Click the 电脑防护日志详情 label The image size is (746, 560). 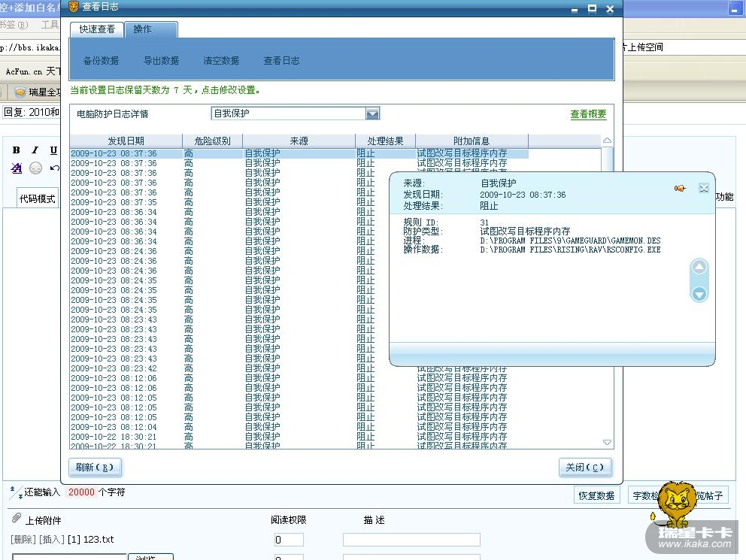click(x=112, y=114)
